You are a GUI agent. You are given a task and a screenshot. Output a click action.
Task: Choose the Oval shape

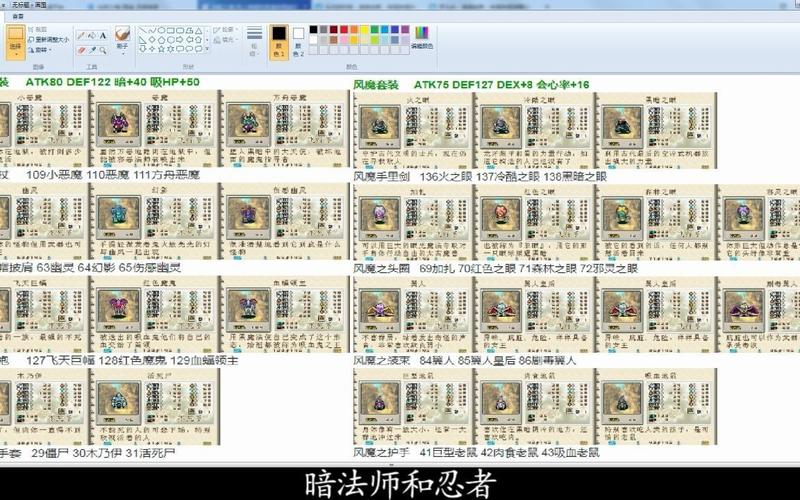pyautogui.click(x=161, y=31)
